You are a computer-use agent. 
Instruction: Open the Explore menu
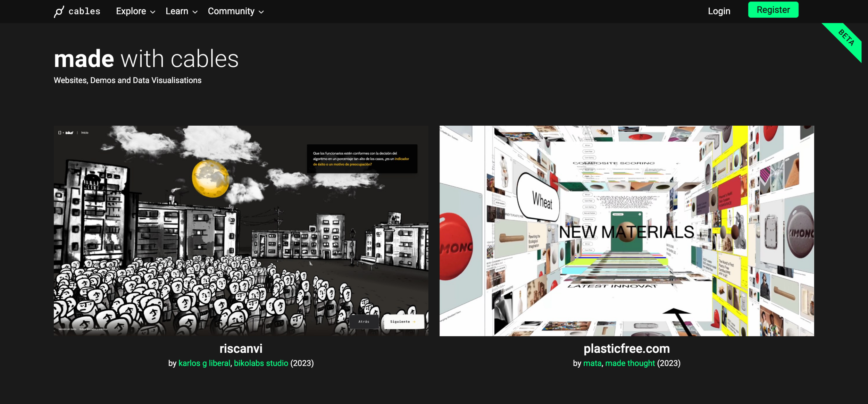pos(131,11)
